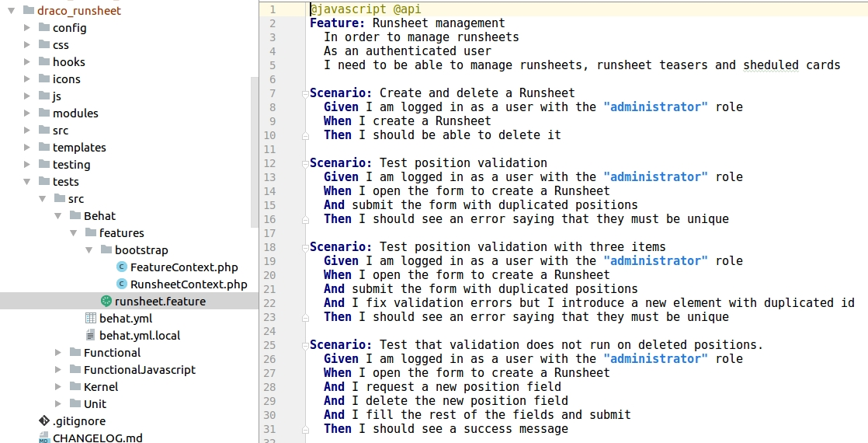
Task: Click the icons folder icon
Action: [44, 78]
